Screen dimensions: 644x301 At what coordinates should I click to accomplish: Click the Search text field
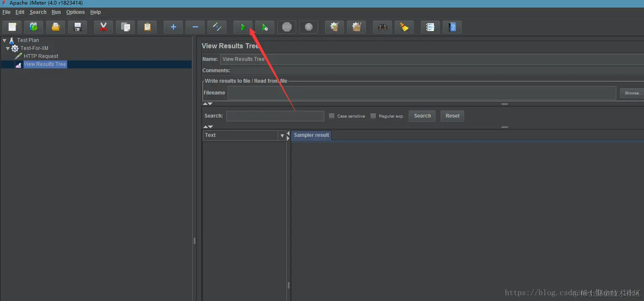(x=275, y=116)
